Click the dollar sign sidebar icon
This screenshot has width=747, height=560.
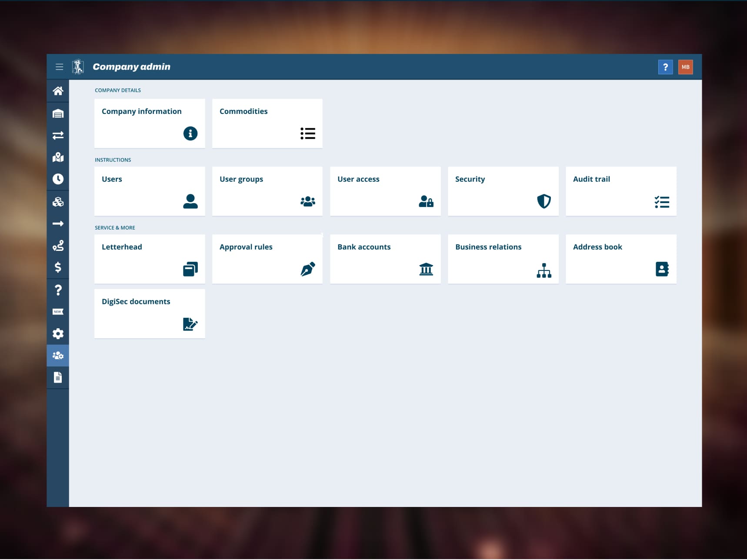click(x=58, y=267)
